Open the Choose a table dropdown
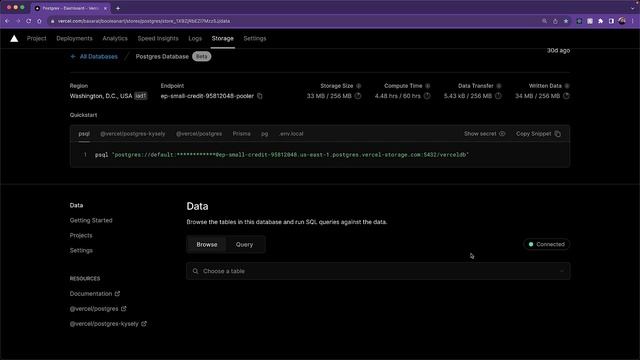The height and width of the screenshot is (360, 640). tap(378, 271)
